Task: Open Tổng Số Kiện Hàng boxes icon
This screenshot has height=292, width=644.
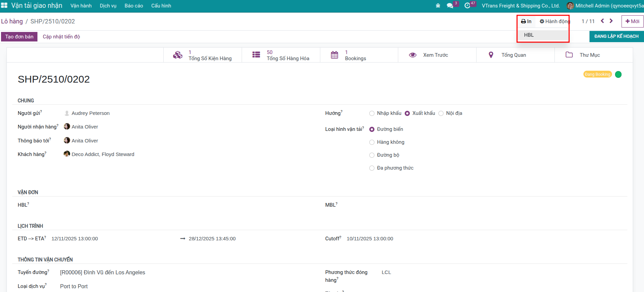Action: point(178,55)
